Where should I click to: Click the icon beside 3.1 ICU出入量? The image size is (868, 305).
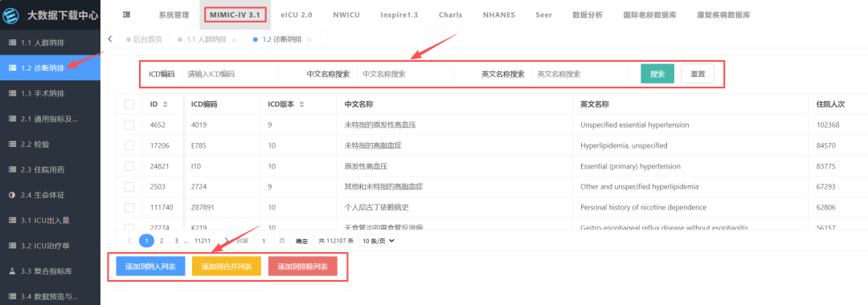tap(12, 221)
